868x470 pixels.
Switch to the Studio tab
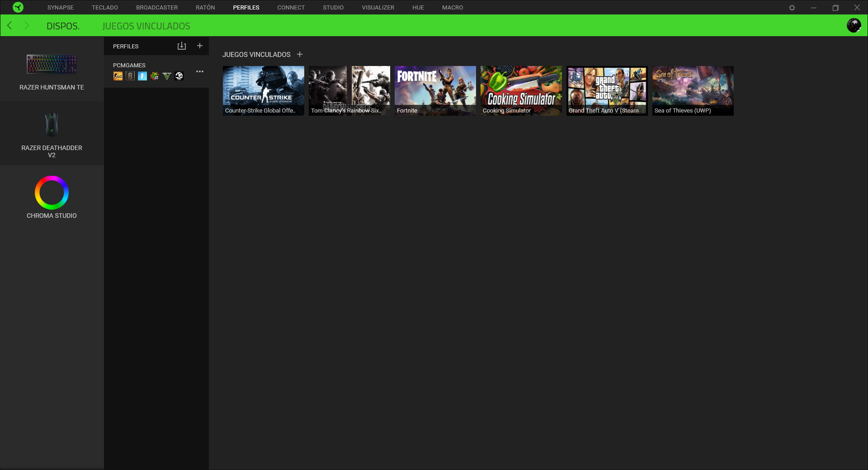[x=333, y=8]
